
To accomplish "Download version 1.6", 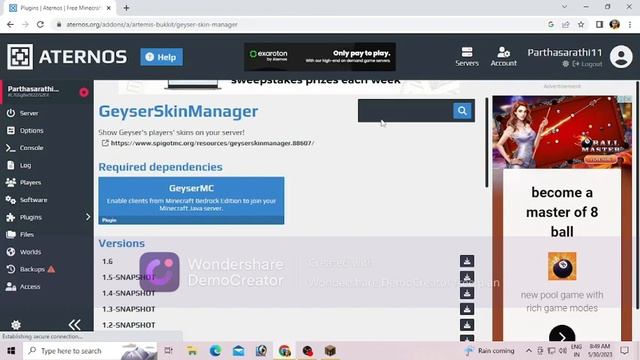I will click(467, 261).
